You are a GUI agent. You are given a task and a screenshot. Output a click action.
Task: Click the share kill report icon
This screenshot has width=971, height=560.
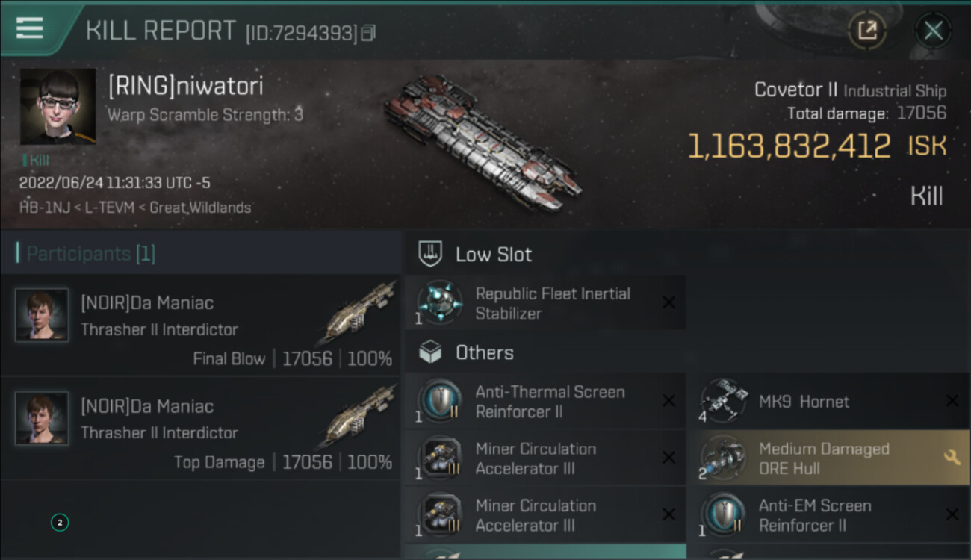pos(866,31)
